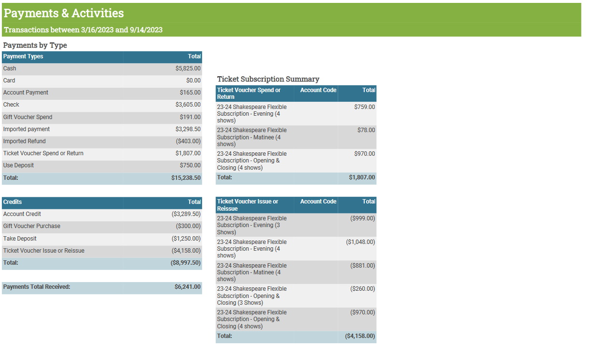Click the $165.00 Account Payment amount
Viewport: 591px width, 364px height.
point(190,93)
